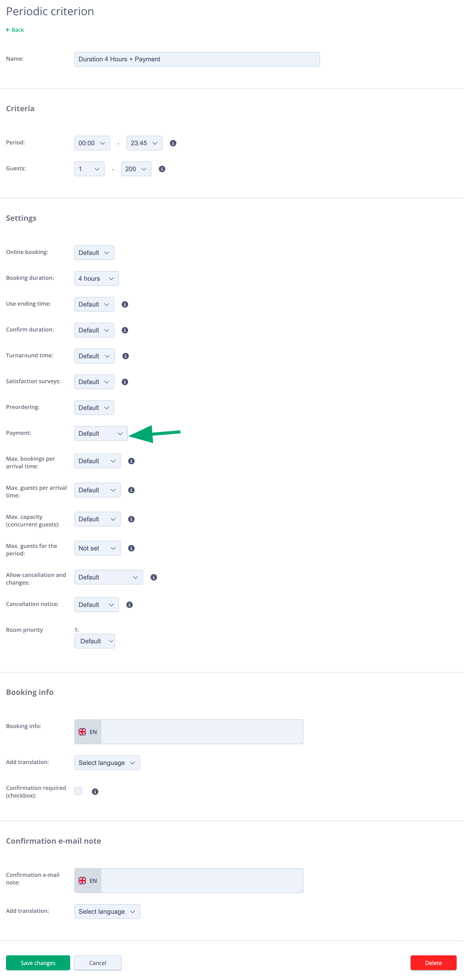Open the period start time dropdown showing 00:00
465x980 pixels.
point(92,143)
